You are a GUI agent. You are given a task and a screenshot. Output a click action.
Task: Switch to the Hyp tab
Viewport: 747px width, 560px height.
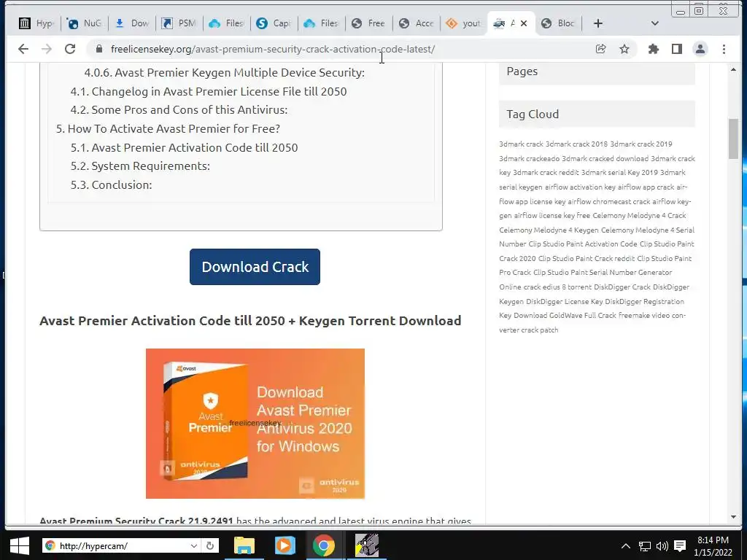(36, 23)
